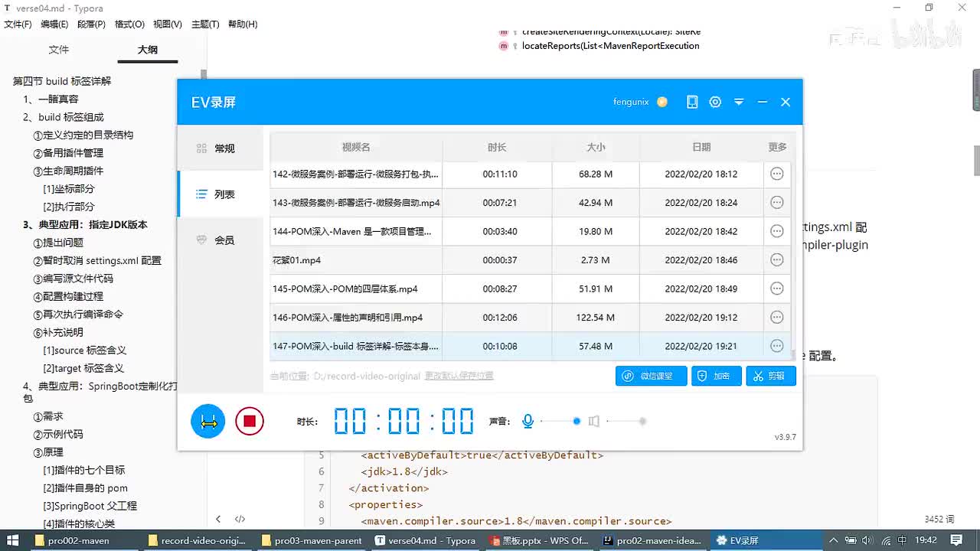Open more options for video 146
The height and width of the screenshot is (551, 980).
[x=776, y=318]
